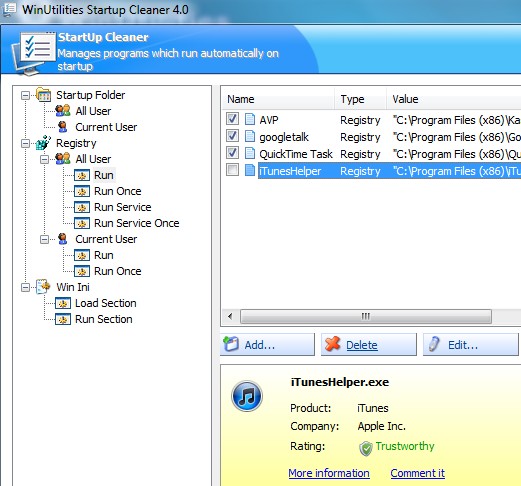Click the scrollbar left arrow

230,316
